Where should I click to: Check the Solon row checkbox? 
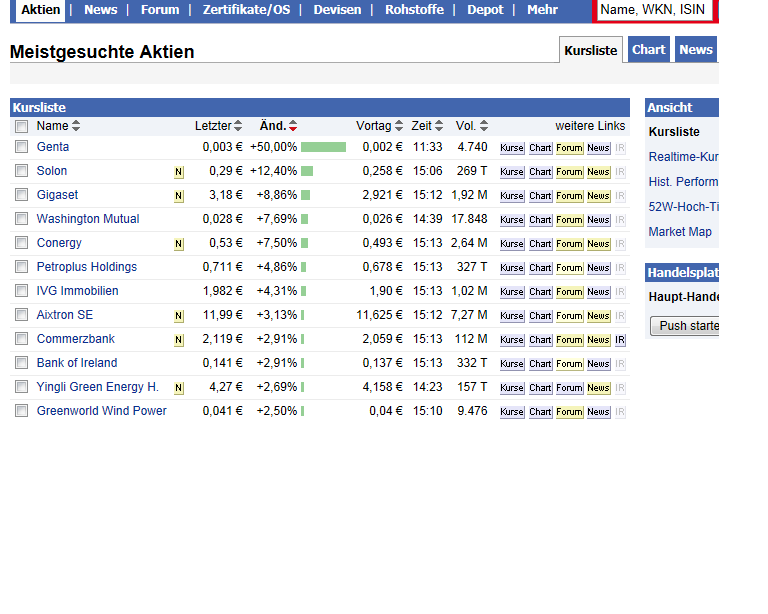(22, 171)
